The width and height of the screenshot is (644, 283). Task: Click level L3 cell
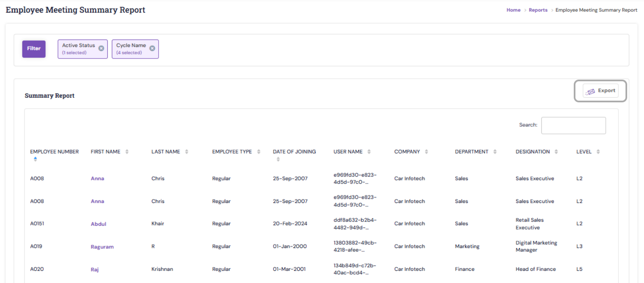(579, 246)
